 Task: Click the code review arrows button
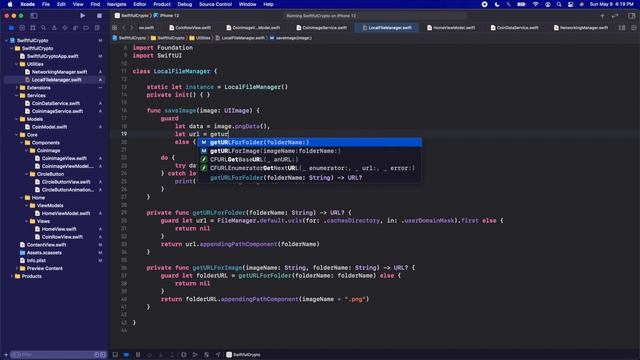[615, 16]
